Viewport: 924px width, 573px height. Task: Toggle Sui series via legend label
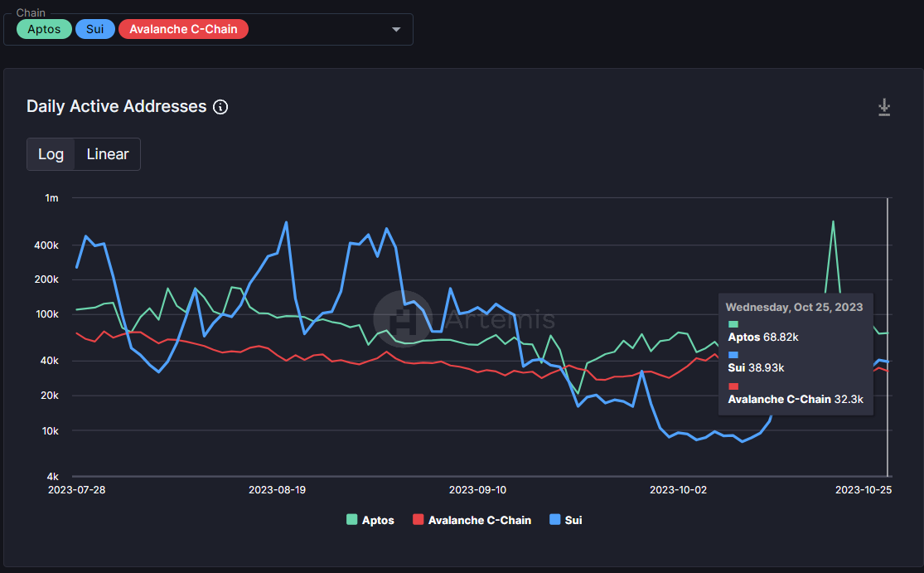pos(573,520)
